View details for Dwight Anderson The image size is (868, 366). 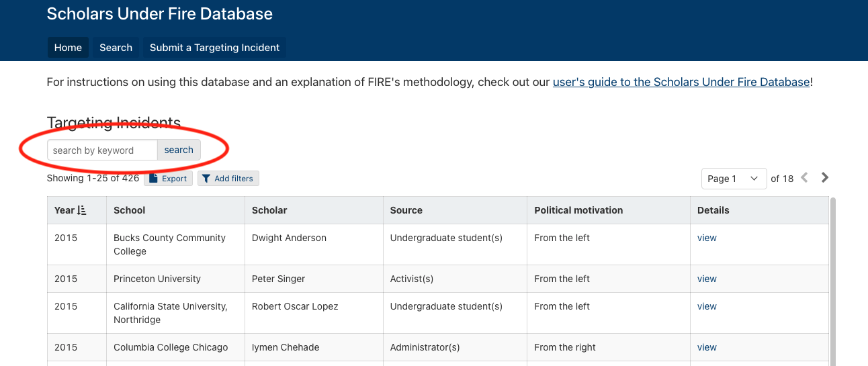tap(707, 238)
